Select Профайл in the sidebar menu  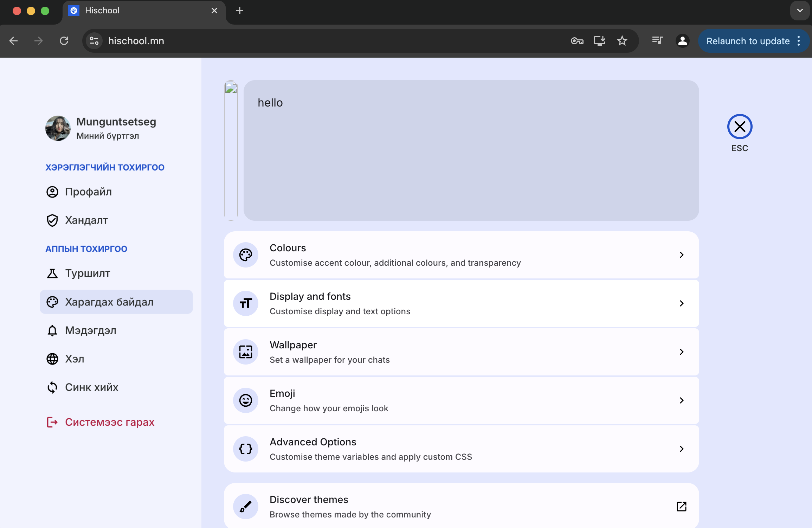click(88, 192)
